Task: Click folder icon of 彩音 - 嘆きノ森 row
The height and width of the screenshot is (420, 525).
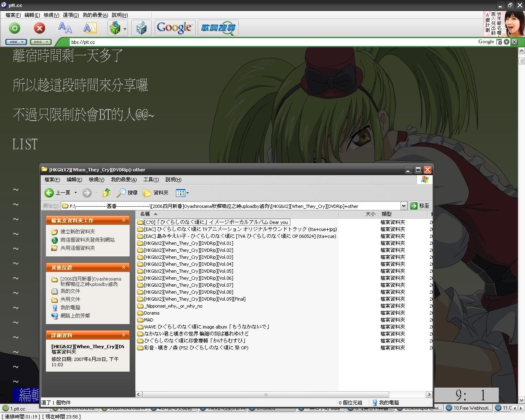Action: click(140, 348)
